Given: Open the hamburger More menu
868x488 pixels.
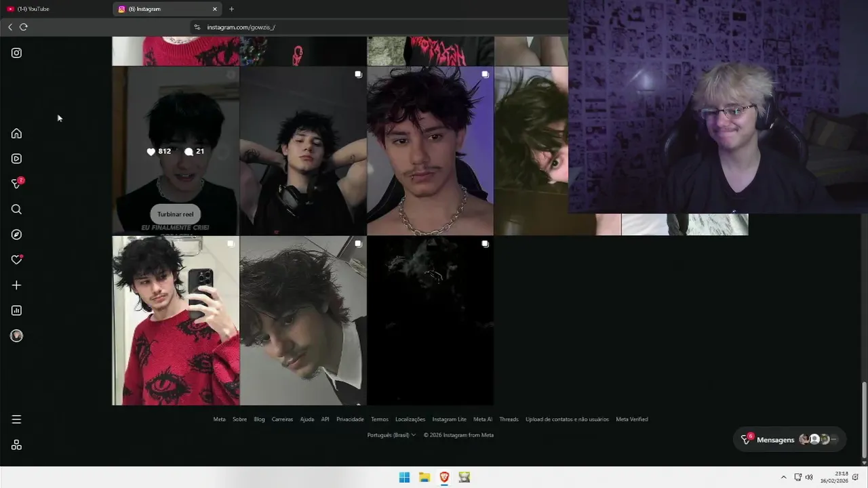Looking at the screenshot, I should click(x=16, y=420).
